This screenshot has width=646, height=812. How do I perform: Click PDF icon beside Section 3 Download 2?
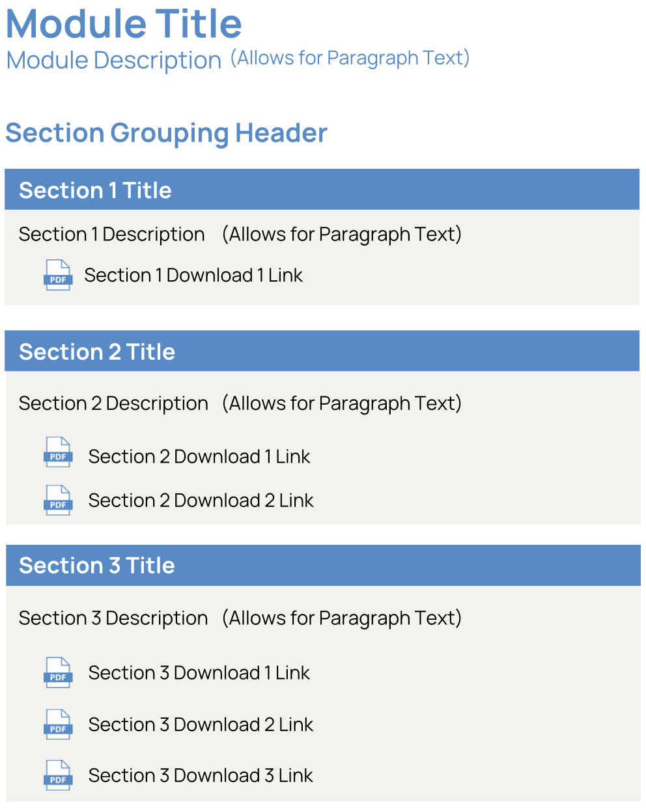point(57,725)
